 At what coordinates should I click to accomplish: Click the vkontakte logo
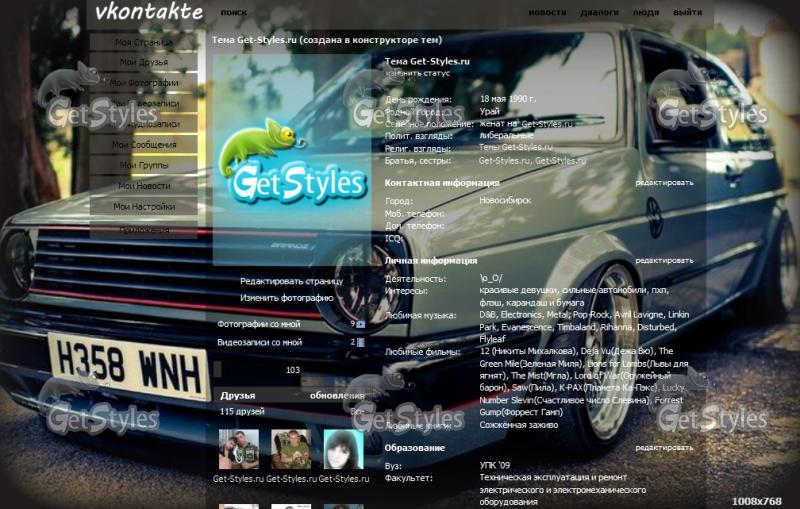point(148,12)
